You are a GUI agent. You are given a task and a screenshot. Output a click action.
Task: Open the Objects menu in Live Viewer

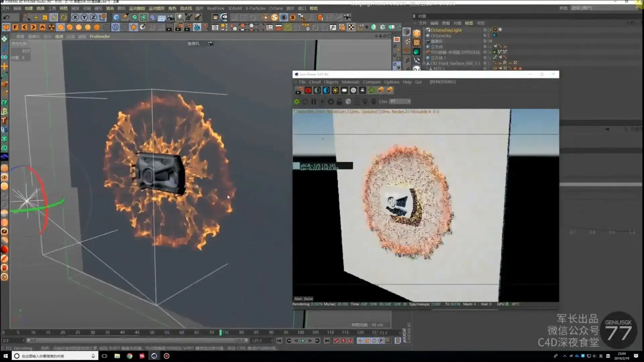tap(331, 82)
